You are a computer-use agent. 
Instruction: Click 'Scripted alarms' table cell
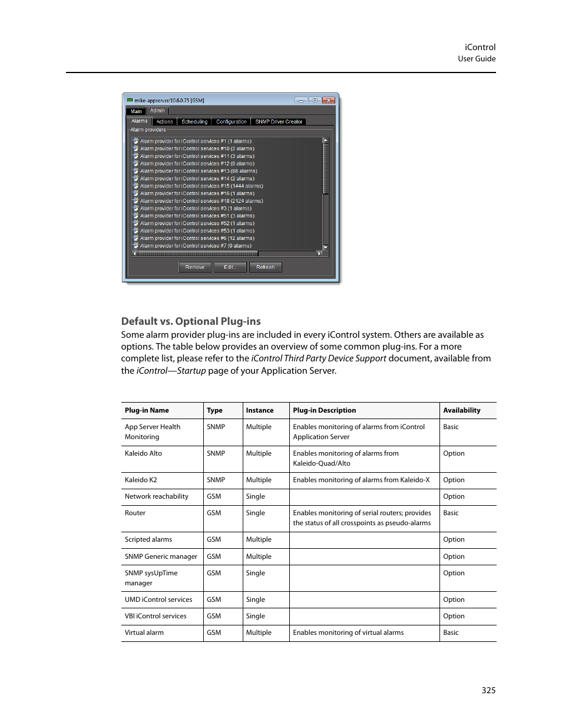[148, 539]
